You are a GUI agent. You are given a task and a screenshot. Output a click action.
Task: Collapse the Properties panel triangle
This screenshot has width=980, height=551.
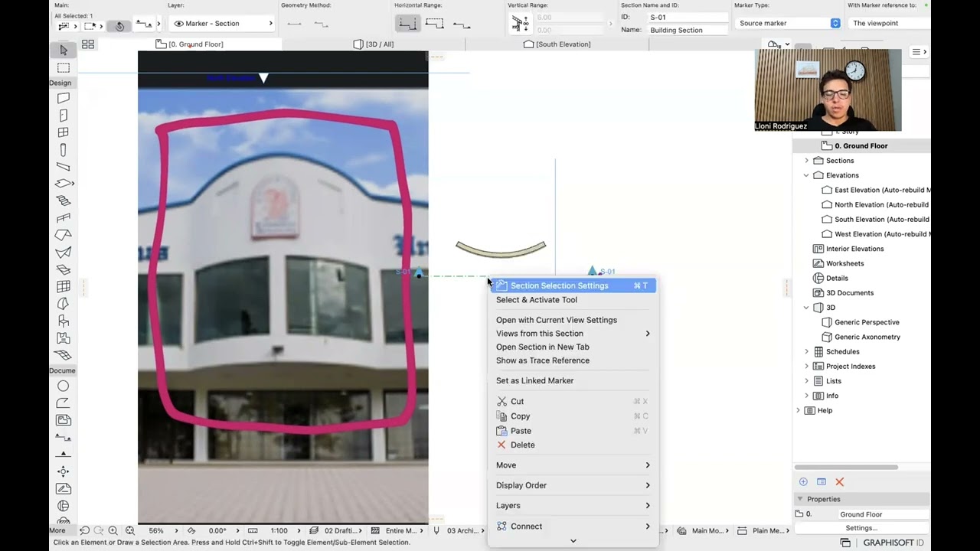(799, 499)
